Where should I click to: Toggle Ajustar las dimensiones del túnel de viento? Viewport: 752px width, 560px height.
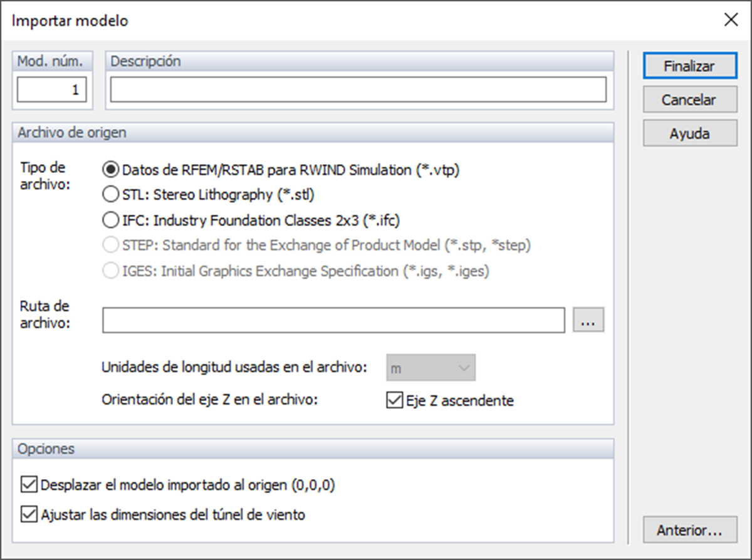tap(29, 515)
